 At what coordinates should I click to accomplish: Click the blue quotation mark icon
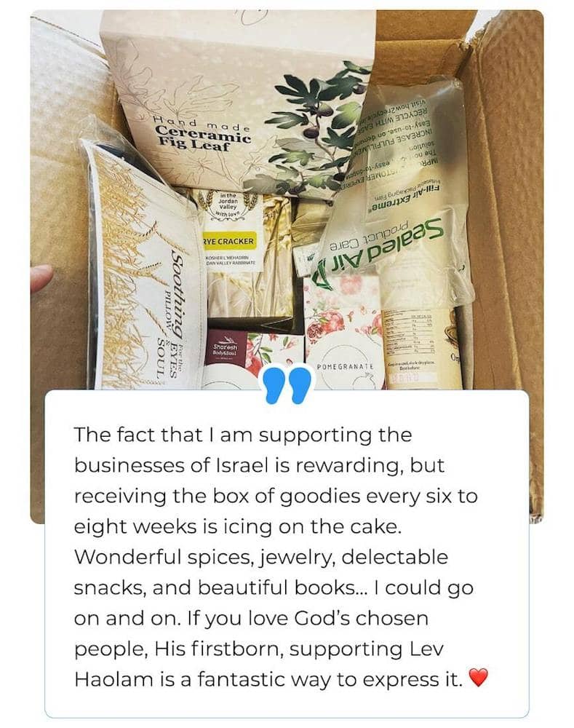coord(287,385)
